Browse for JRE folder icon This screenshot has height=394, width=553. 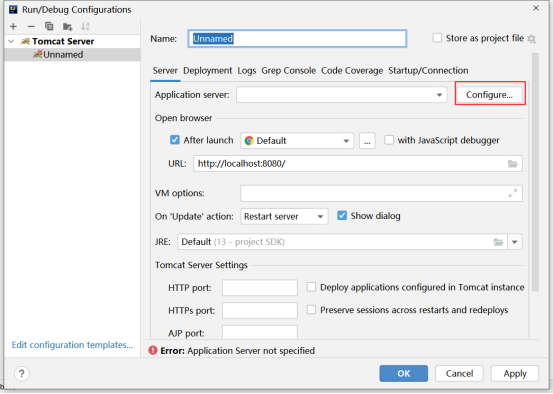[x=498, y=242]
